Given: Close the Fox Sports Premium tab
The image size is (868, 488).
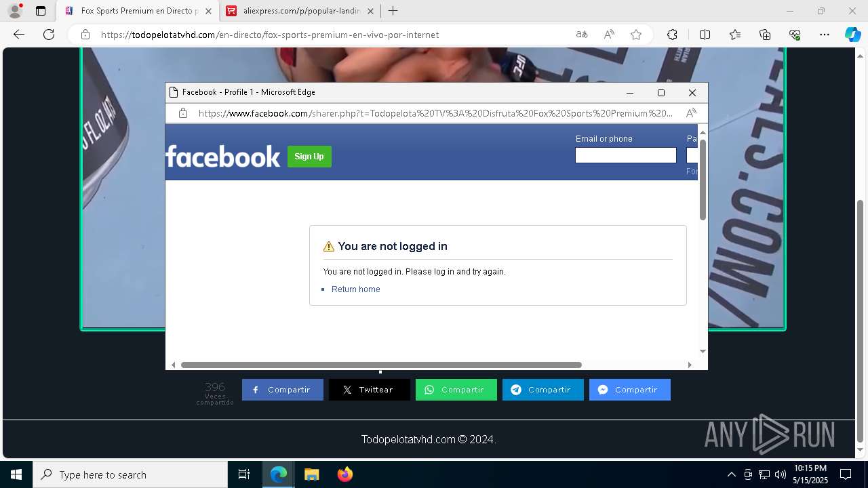Looking at the screenshot, I should click(x=208, y=11).
